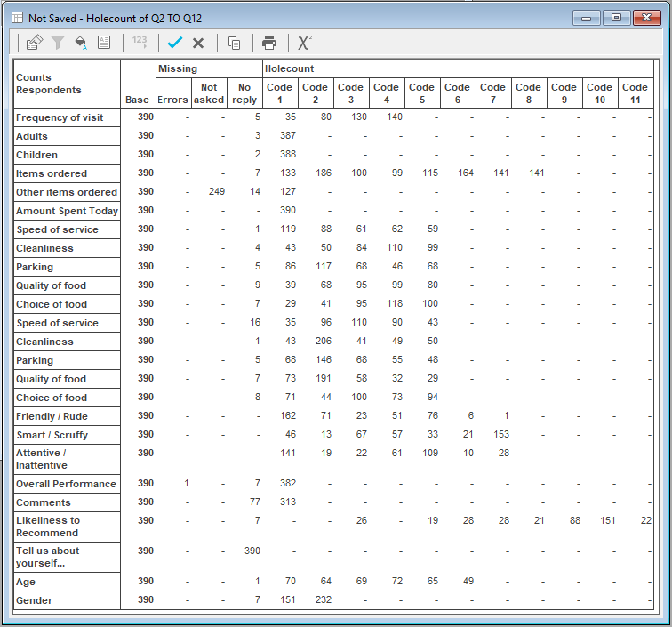Select the 'Frequency of visit' row label
This screenshot has width=672, height=627.
pyautogui.click(x=60, y=117)
